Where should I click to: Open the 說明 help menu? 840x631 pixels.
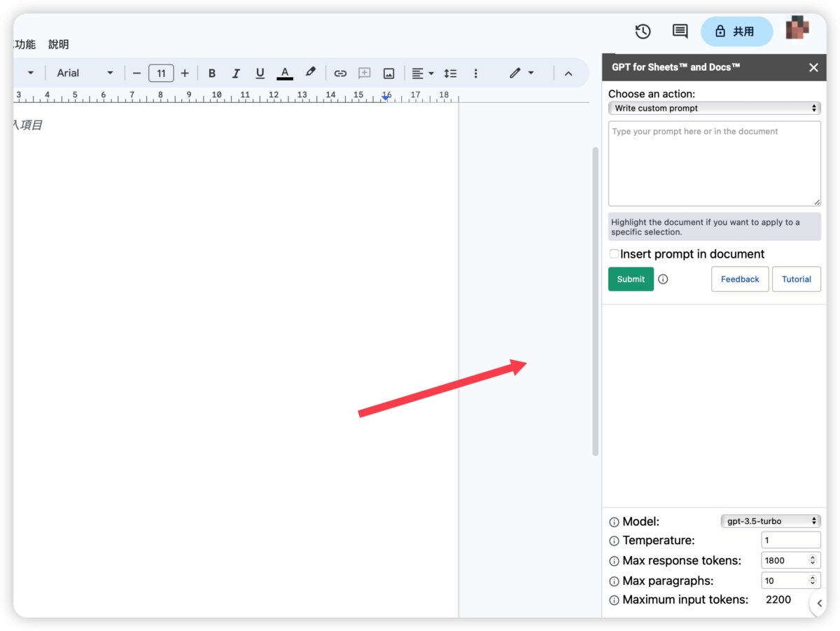coord(59,44)
